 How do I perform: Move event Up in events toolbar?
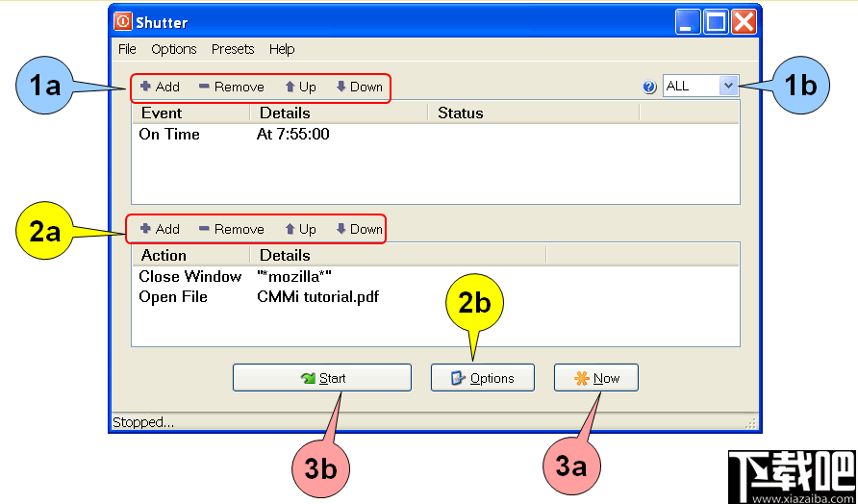coord(300,87)
